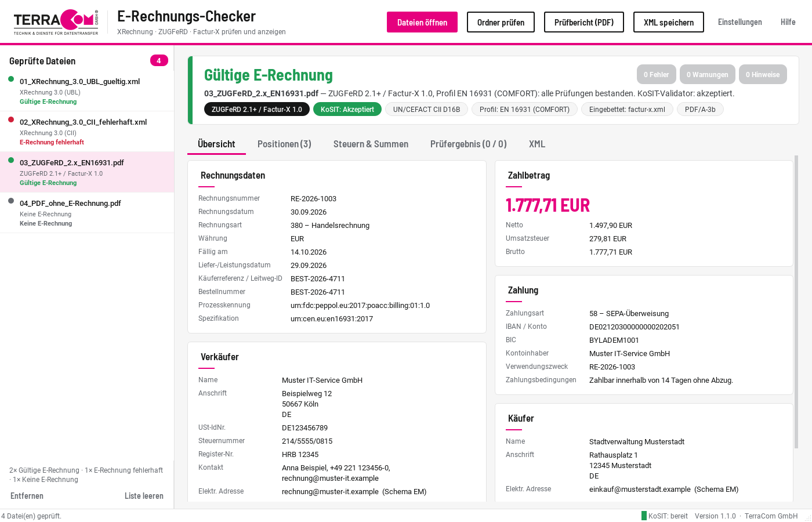Click Entfernen below the file list
The image size is (812, 522).
(27, 496)
